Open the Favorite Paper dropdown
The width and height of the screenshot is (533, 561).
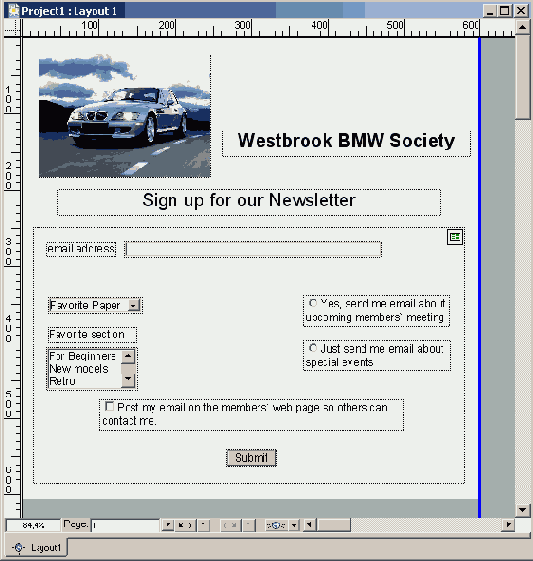133,306
